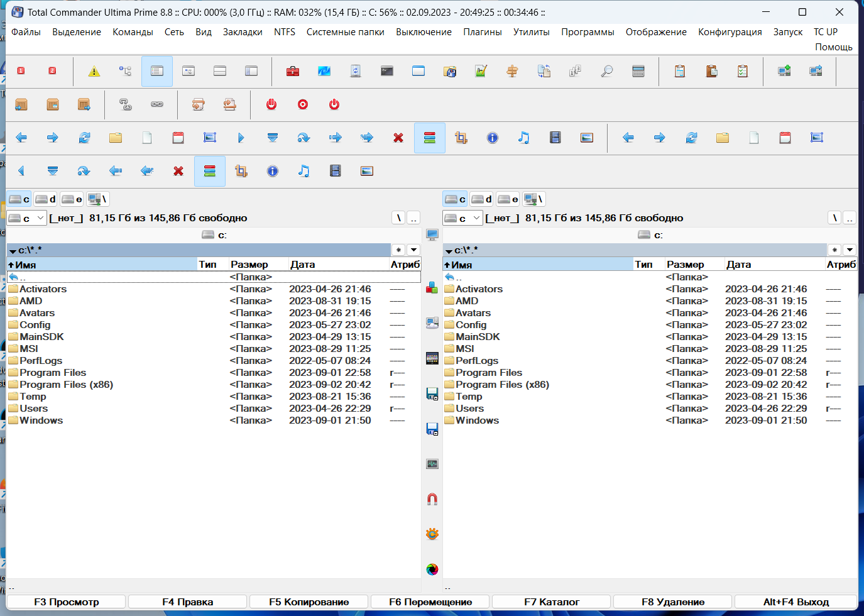
Task: Open the Сеть menu
Action: (x=174, y=32)
